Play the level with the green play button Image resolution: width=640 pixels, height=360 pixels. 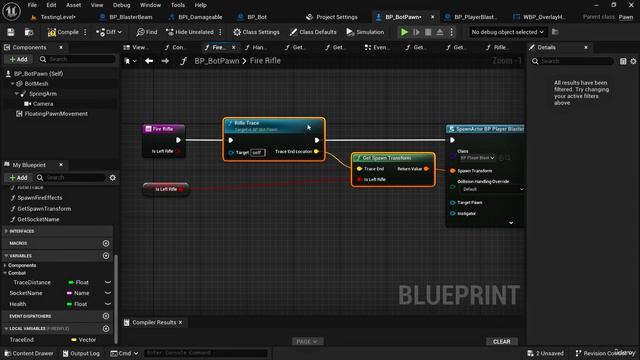click(404, 32)
